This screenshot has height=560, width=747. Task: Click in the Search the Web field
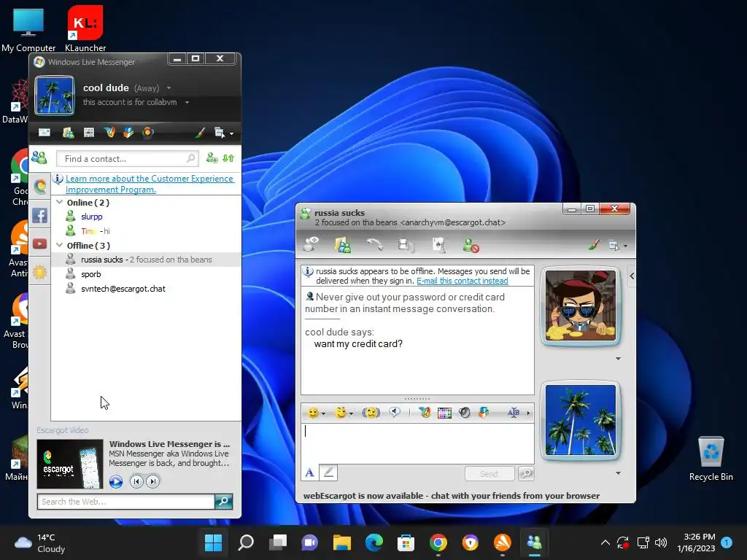[125, 502]
